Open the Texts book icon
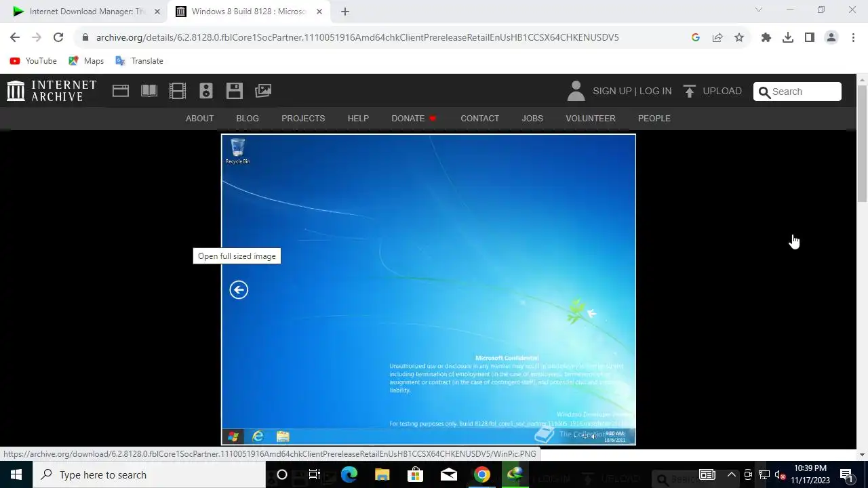 [x=149, y=91]
